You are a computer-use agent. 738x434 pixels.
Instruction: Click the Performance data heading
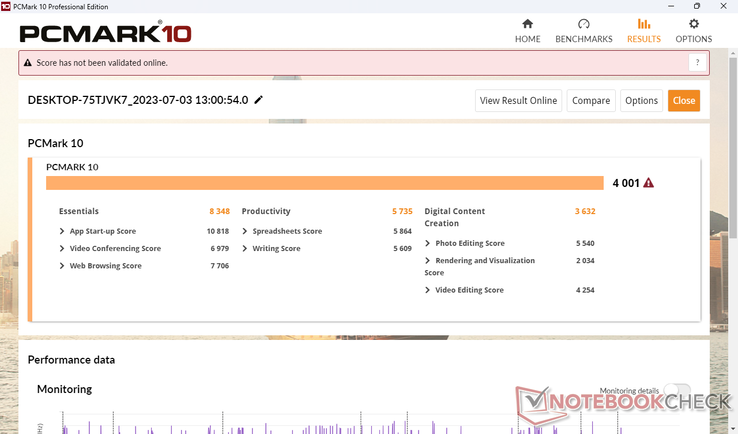pyautogui.click(x=71, y=360)
